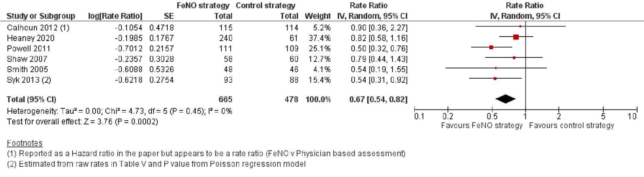Click the underlined Footnotes heading

tap(25, 143)
